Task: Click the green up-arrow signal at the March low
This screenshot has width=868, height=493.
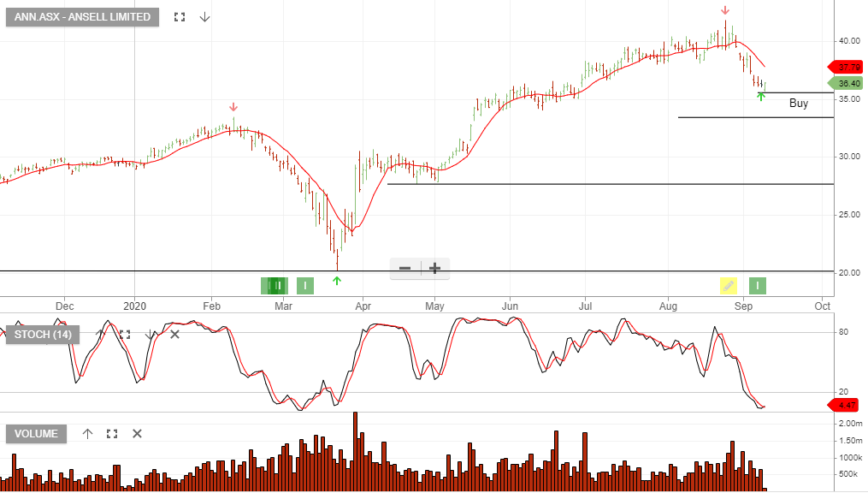Action: [337, 281]
